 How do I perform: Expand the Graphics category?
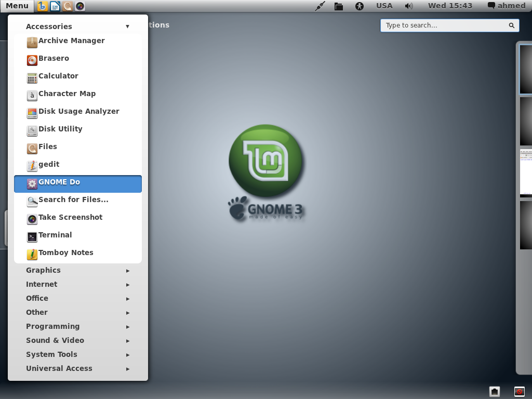[x=78, y=270]
